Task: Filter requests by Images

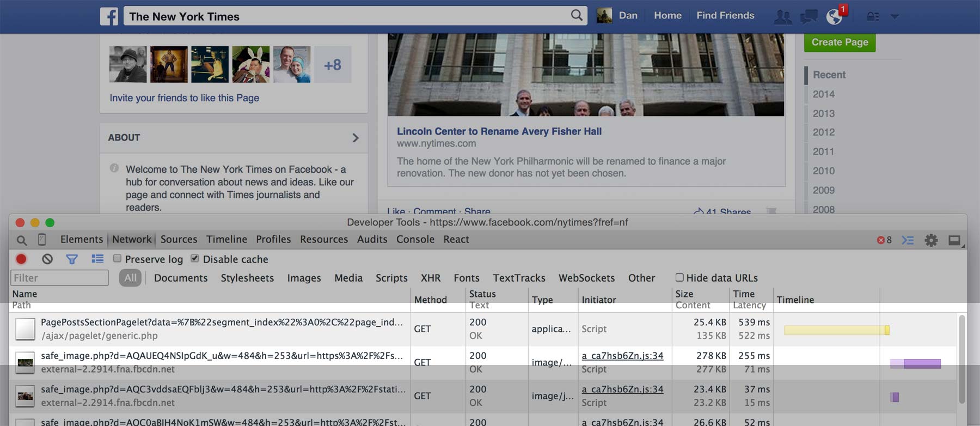Action: 304,278
